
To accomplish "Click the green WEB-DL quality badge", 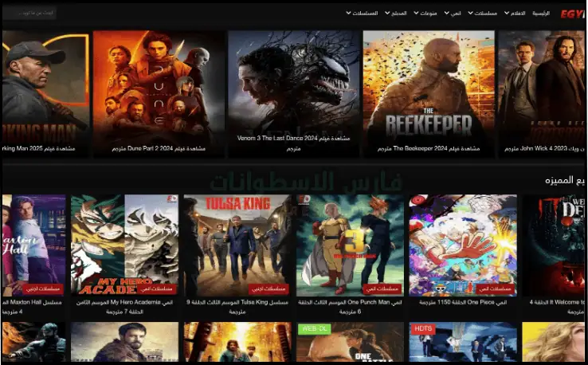I will 312,328.
